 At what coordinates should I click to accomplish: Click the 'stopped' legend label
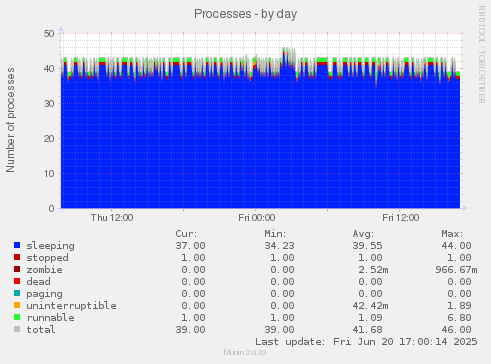pyautogui.click(x=47, y=258)
